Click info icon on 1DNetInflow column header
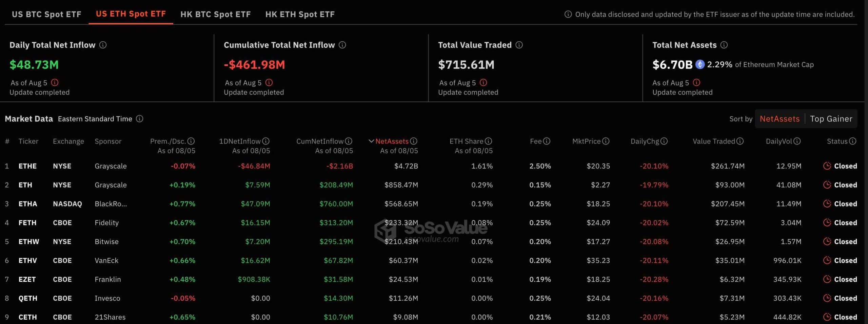Viewport: 868px width, 324px height. [x=266, y=141]
